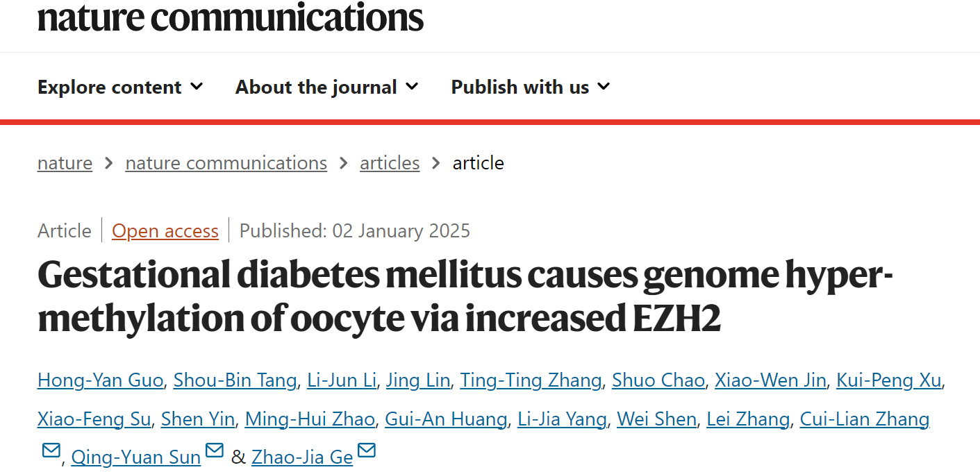Go to nature breadcrumb link
Image resolution: width=980 pixels, height=472 pixels.
[65, 163]
